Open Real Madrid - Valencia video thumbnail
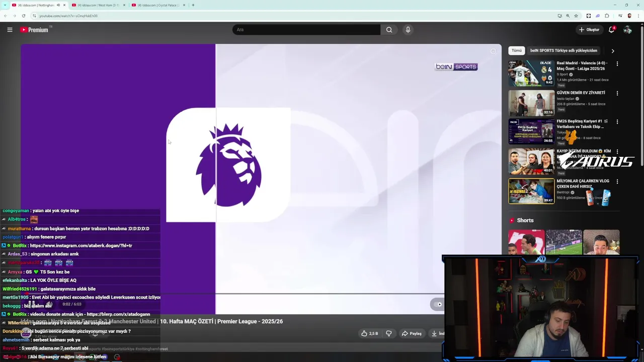The height and width of the screenshot is (362, 644). [x=531, y=73]
